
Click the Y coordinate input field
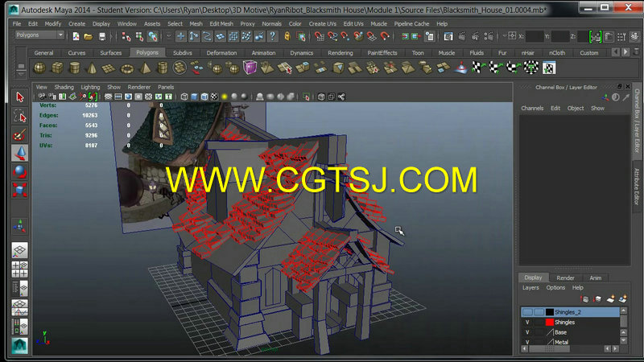pos(560,36)
